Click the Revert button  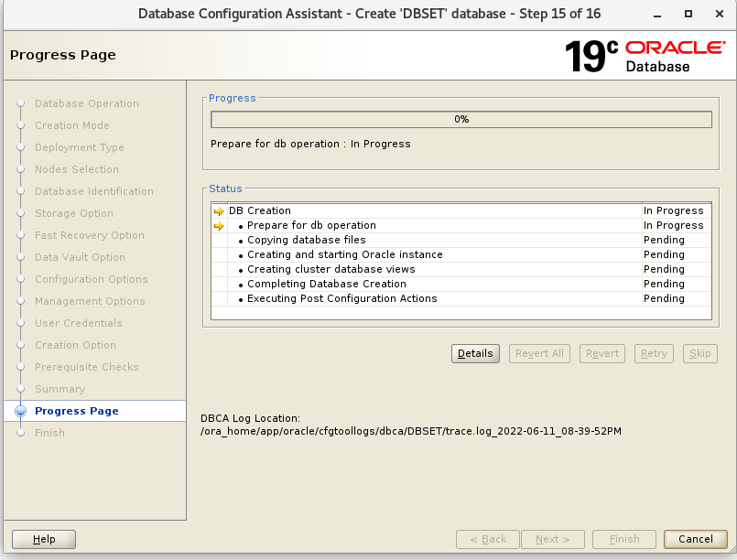point(602,353)
